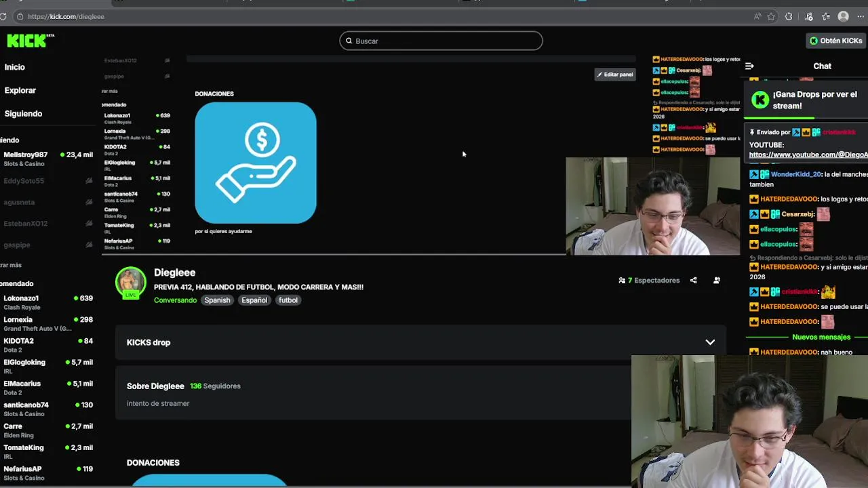Click the follow user icon beside share

coord(717,280)
